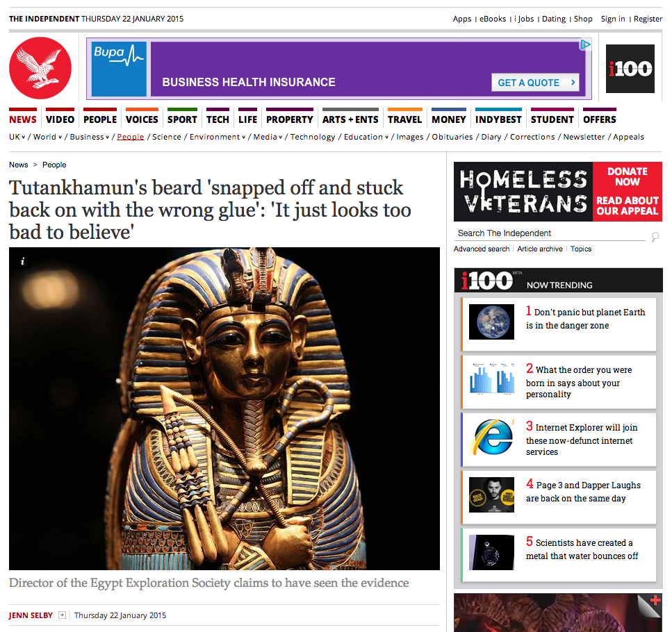Switch to the TRAVEL section tab
This screenshot has height=632, width=672.
404,119
